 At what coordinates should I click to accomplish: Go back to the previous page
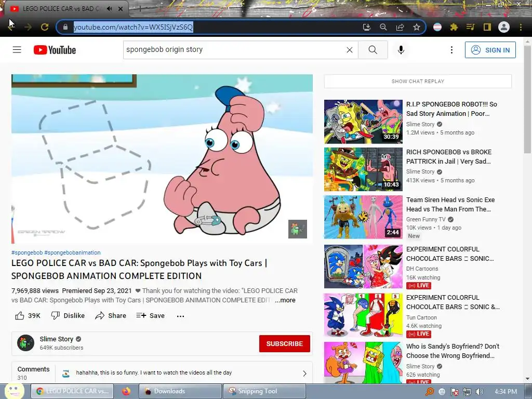11,27
